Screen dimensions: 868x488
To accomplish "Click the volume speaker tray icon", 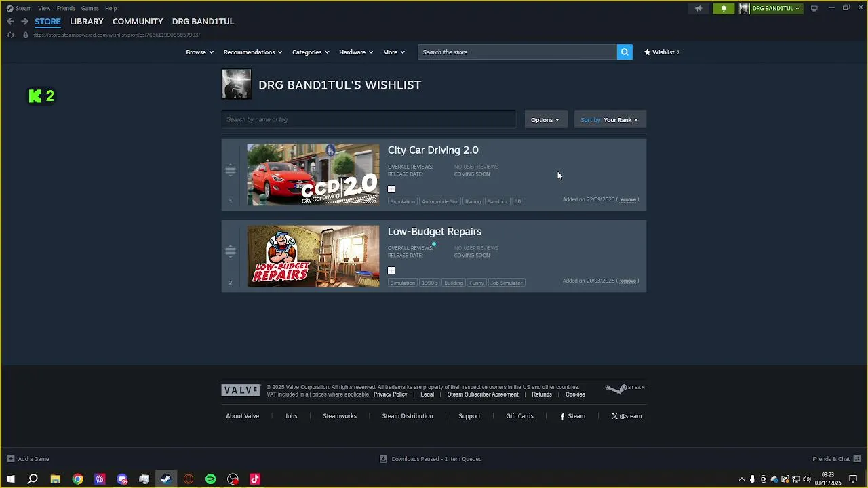I will click(x=807, y=479).
